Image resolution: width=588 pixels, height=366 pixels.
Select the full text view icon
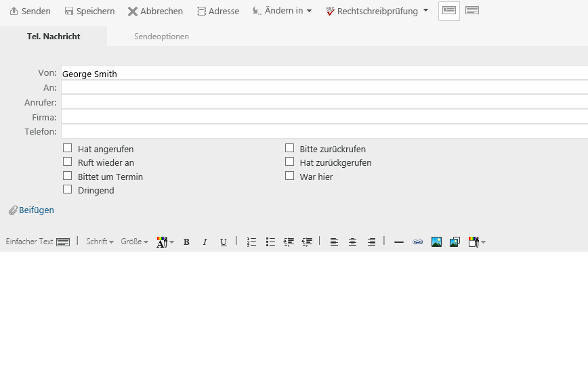[x=472, y=11]
